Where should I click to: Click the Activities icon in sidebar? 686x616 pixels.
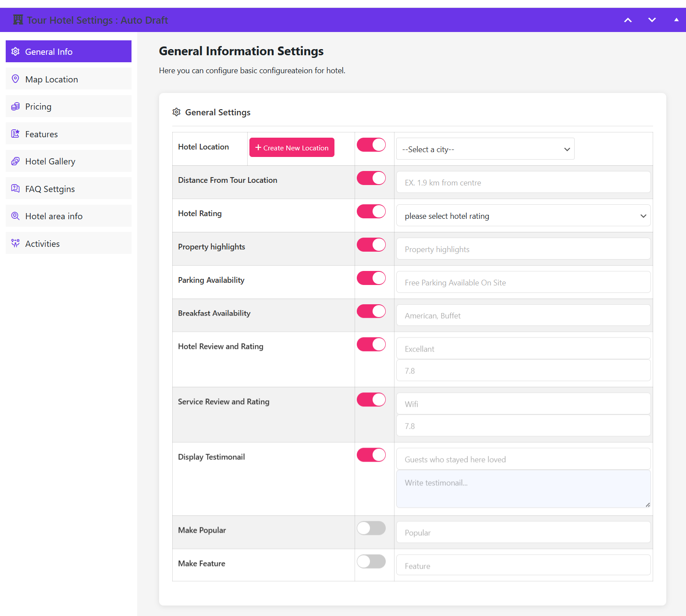point(15,243)
